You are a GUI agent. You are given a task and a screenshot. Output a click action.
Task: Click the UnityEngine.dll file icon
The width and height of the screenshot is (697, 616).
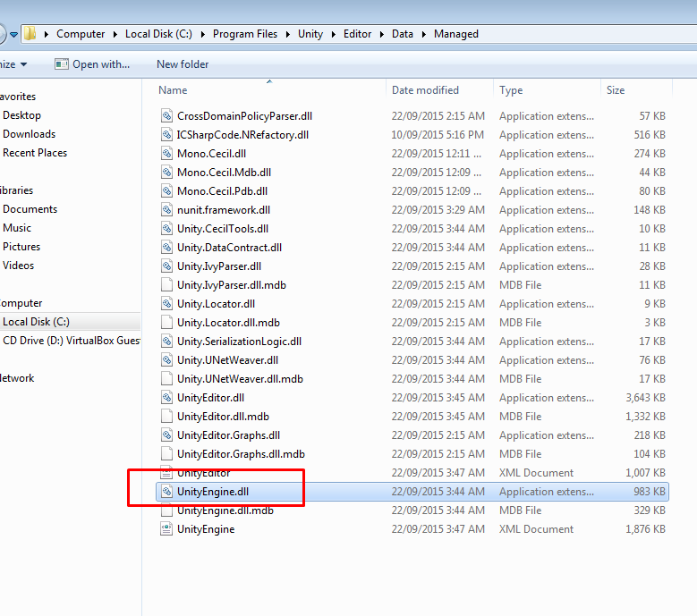(166, 492)
